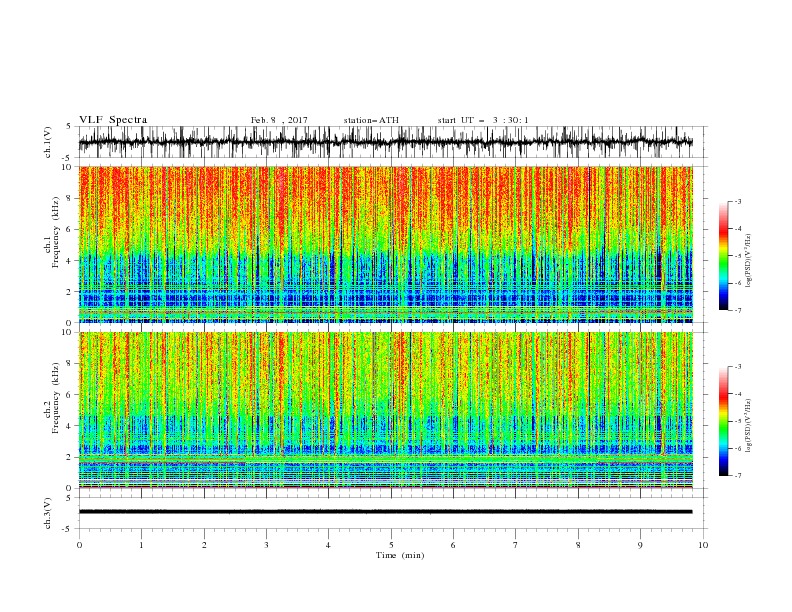Click the ch.1 frequency axis tick "8"

click(71, 198)
